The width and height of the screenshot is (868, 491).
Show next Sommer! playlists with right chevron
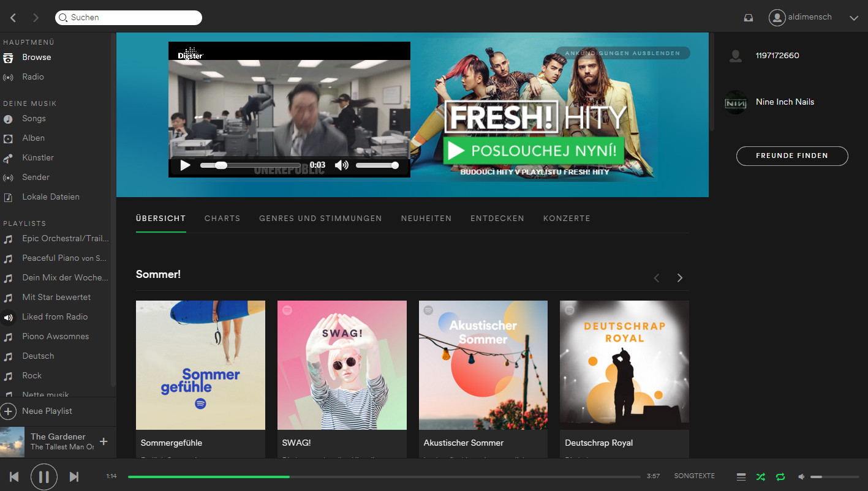[679, 278]
